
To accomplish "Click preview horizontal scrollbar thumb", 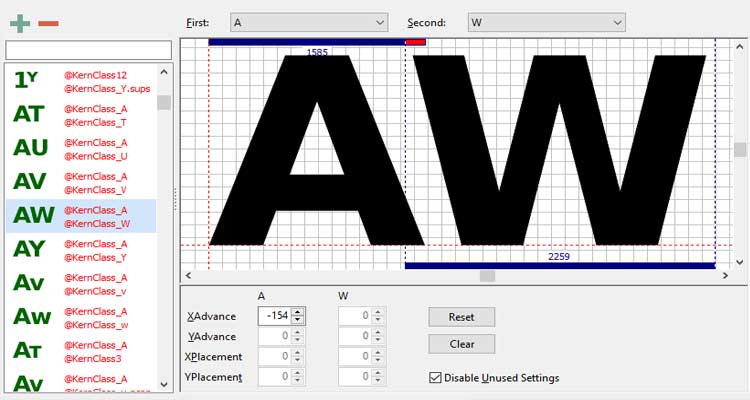I will pyautogui.click(x=487, y=276).
